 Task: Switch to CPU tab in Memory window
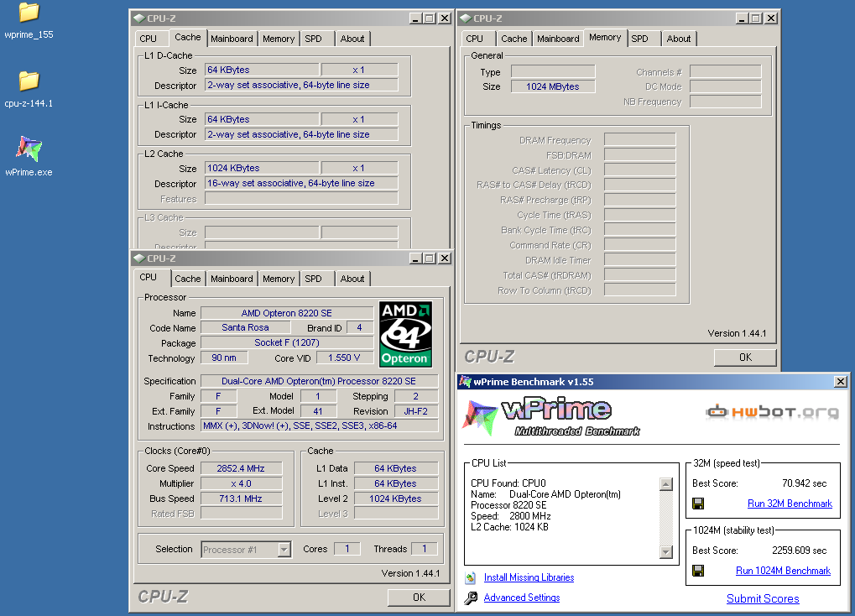click(474, 39)
